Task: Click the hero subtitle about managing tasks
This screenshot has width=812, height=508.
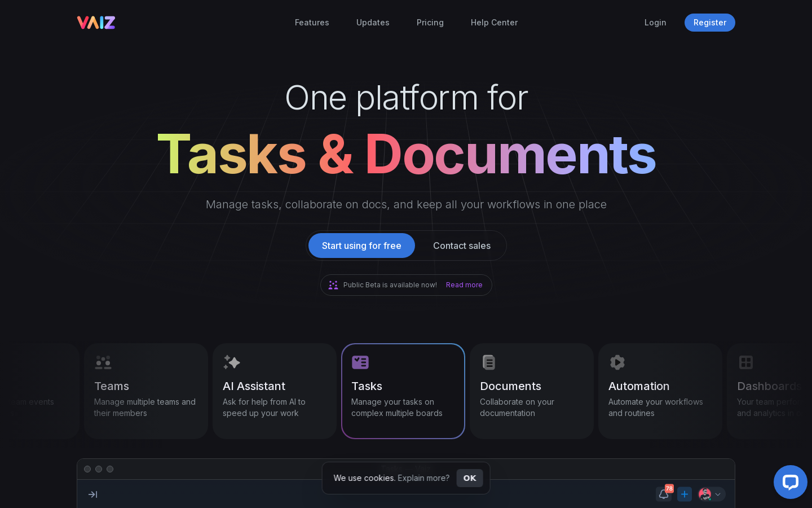Action: [x=406, y=205]
